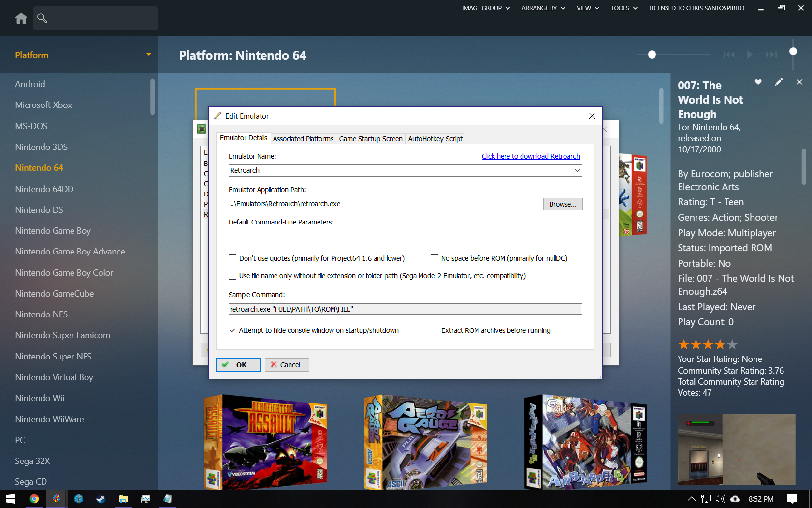
Task: Open the blue cube app in taskbar
Action: coord(79,499)
